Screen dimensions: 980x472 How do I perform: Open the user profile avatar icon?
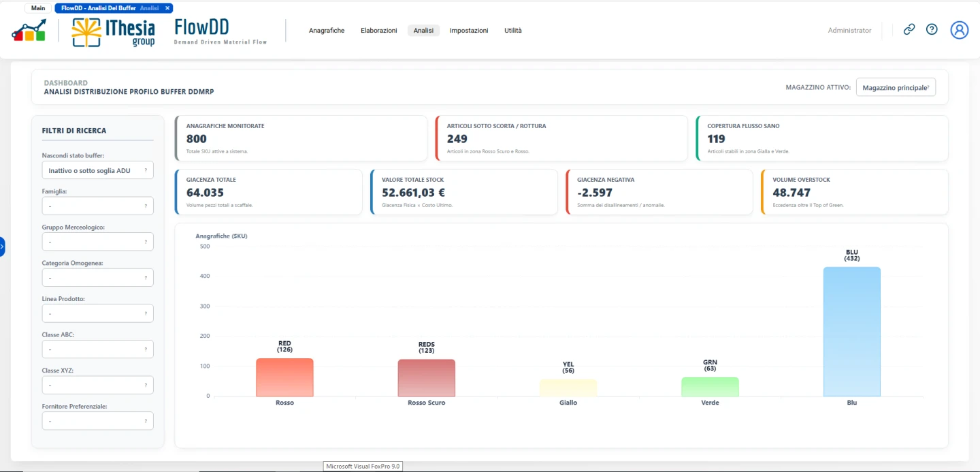pyautogui.click(x=959, y=29)
